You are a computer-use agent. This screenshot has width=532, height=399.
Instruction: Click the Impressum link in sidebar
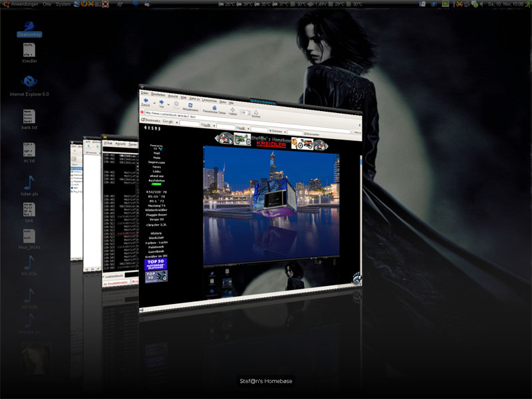coord(156,162)
